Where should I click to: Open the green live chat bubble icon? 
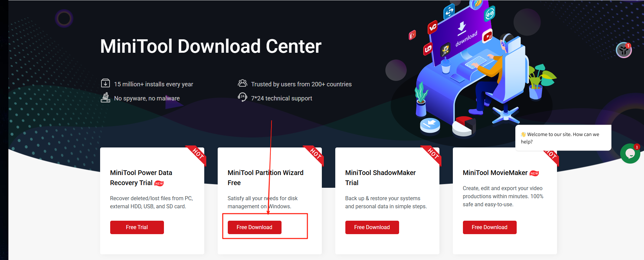coord(630,154)
